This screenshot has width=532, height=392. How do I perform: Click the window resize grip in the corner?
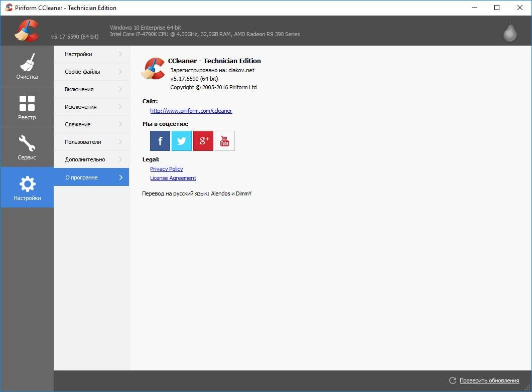pyautogui.click(x=527, y=387)
